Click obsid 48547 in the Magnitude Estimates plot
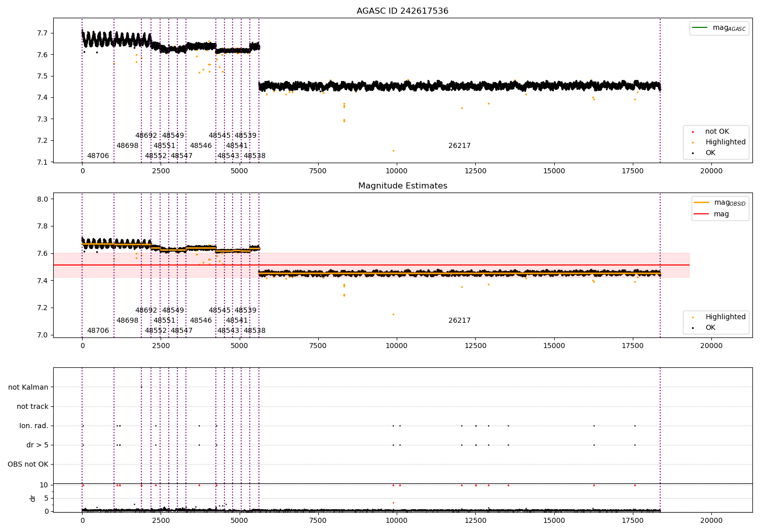Screen dimensions: 760x532 click(181, 331)
